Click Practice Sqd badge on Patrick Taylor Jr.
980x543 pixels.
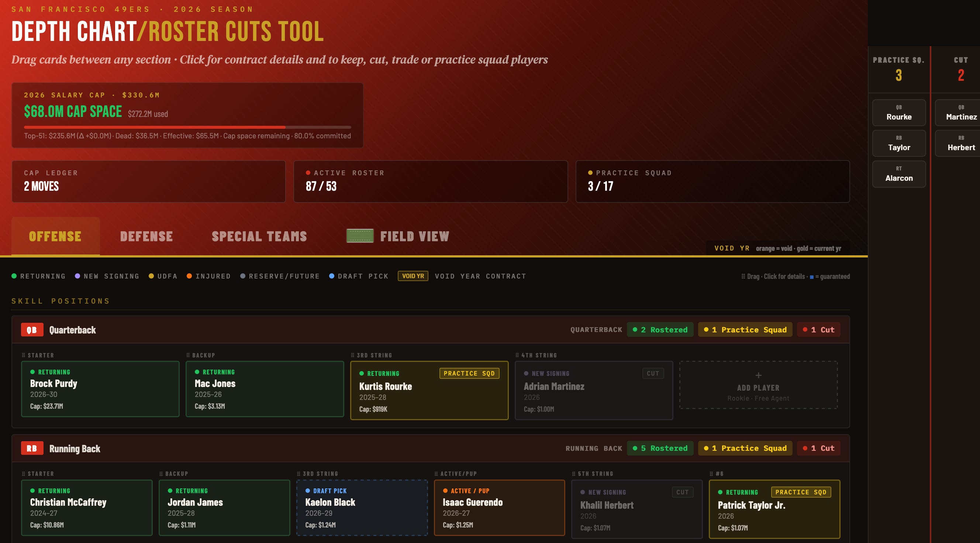(x=801, y=492)
